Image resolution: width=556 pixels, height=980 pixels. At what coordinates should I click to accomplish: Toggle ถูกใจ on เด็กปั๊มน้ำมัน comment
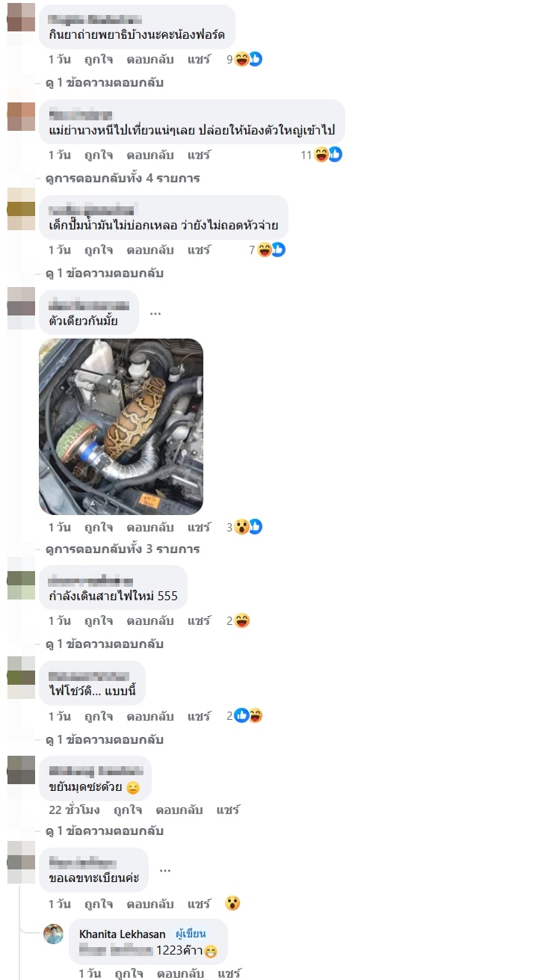tap(99, 250)
